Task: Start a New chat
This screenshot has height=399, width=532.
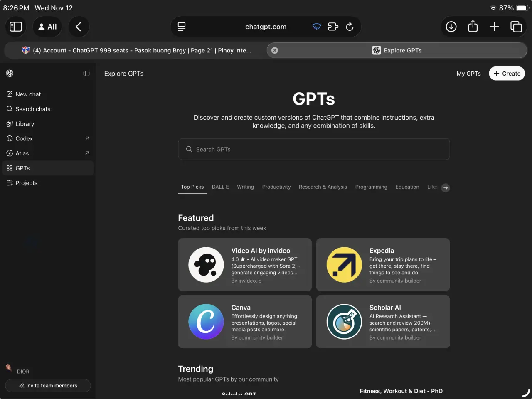Action: 48,94
